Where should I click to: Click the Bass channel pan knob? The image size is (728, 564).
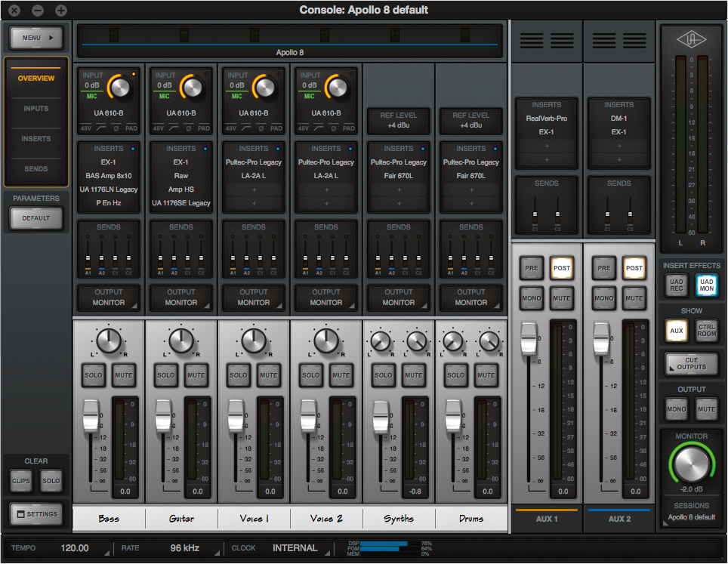pyautogui.click(x=109, y=341)
